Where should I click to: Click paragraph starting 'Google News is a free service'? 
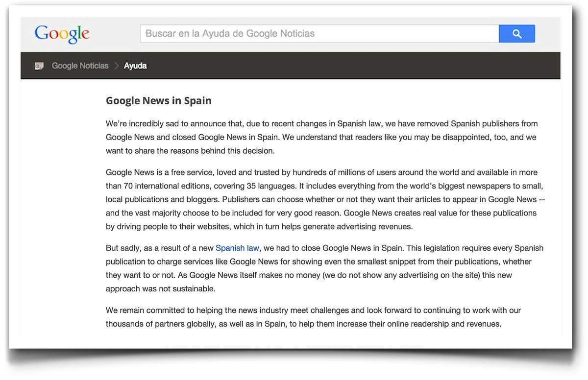click(325, 199)
